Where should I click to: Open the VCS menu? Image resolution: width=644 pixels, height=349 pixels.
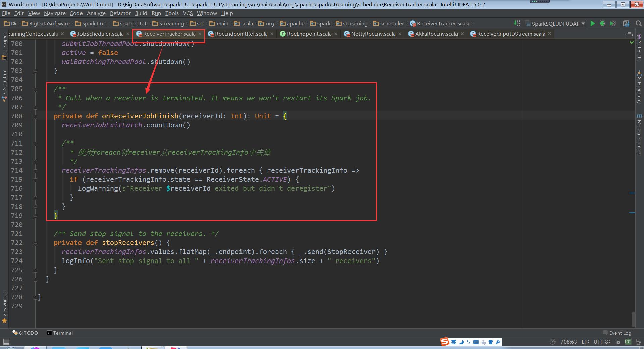[x=188, y=13]
